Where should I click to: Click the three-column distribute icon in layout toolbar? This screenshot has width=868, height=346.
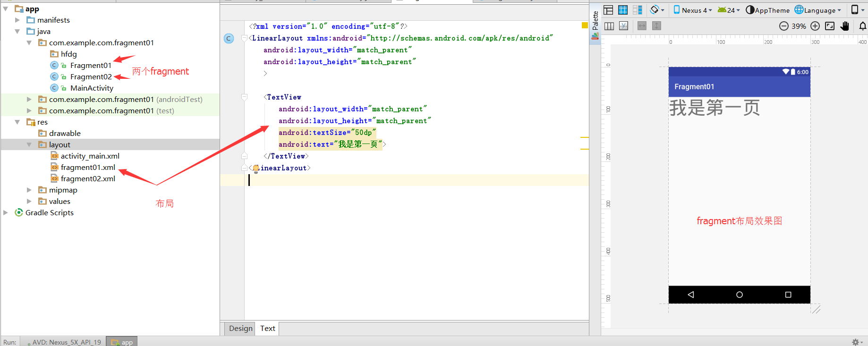point(609,26)
